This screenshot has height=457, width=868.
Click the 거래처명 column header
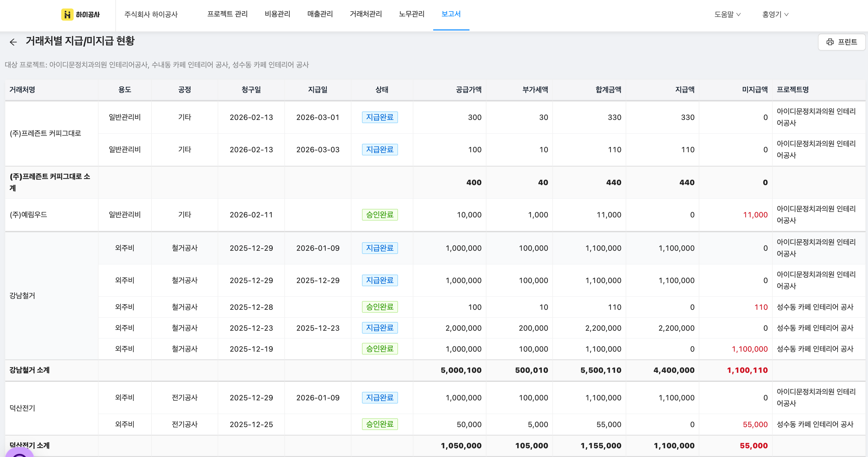tap(22, 90)
